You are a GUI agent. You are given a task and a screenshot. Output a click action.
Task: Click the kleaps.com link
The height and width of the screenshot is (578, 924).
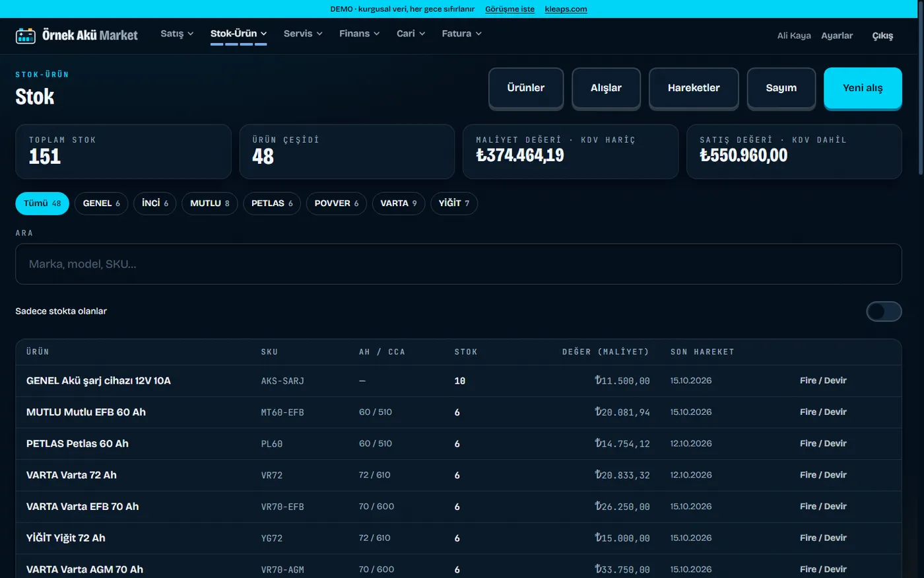point(566,9)
